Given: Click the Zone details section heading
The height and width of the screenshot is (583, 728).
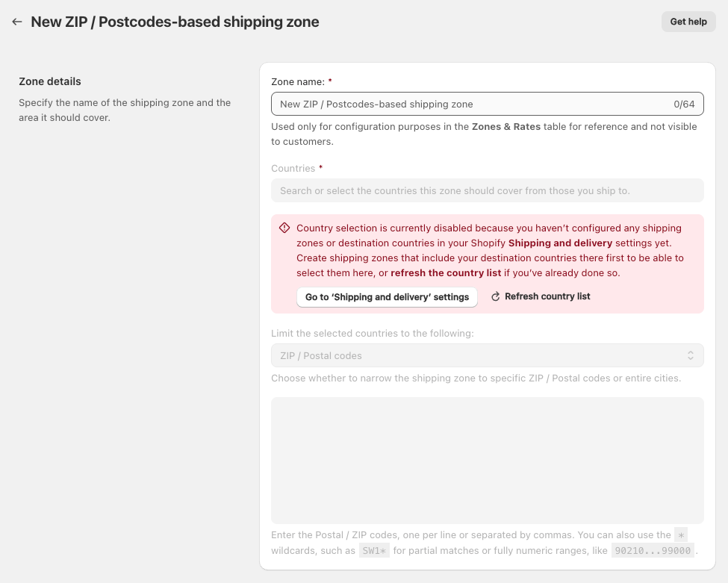Looking at the screenshot, I should pos(50,81).
